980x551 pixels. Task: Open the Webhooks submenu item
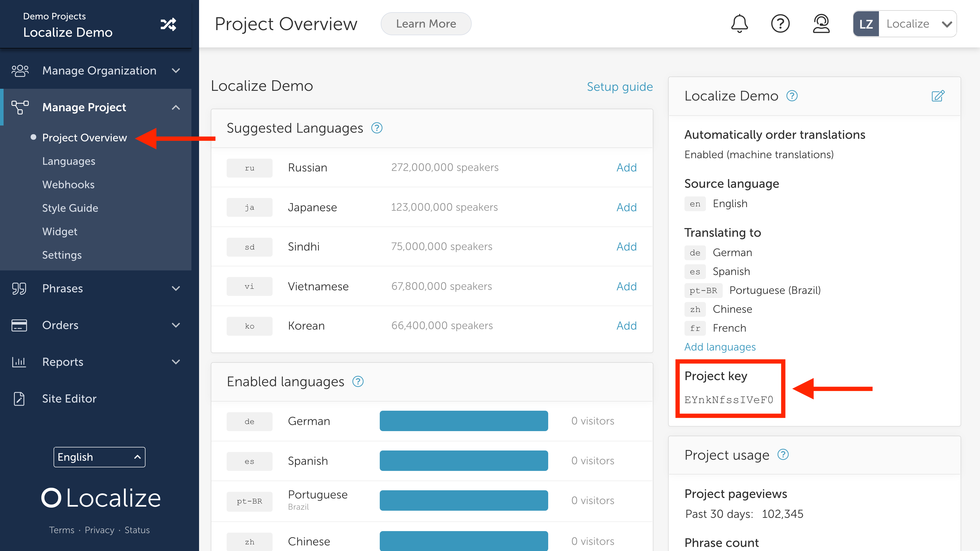(68, 184)
